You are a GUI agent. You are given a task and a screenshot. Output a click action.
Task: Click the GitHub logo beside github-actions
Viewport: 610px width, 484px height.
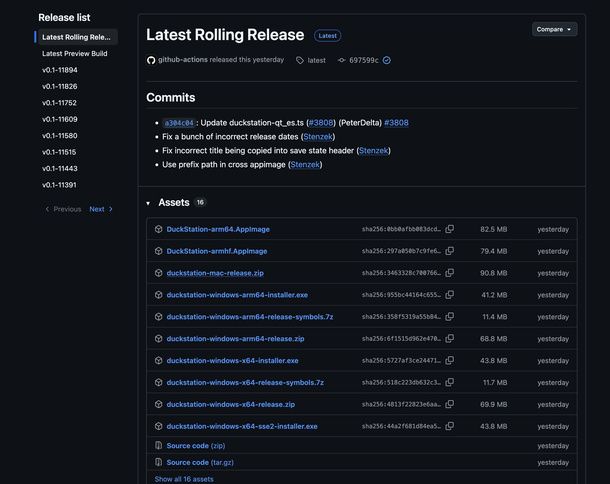151,60
